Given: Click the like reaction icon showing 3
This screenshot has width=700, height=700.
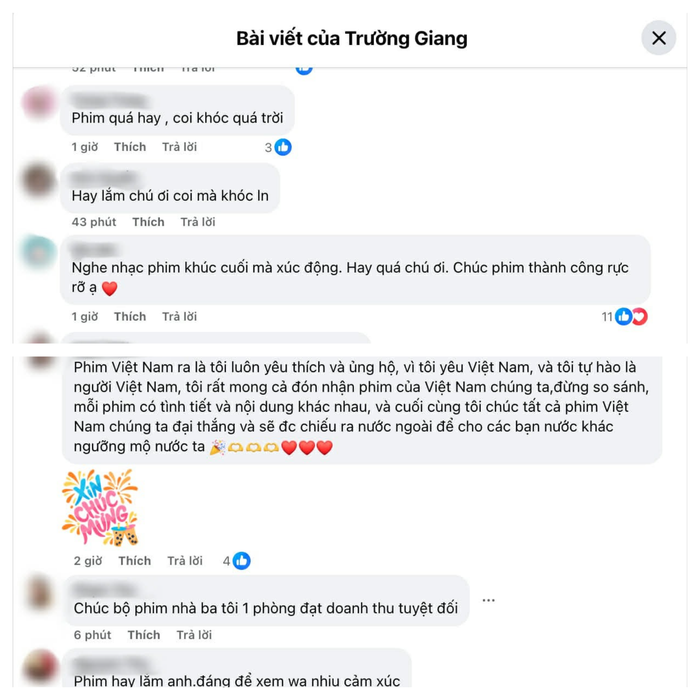Looking at the screenshot, I should 283,147.
